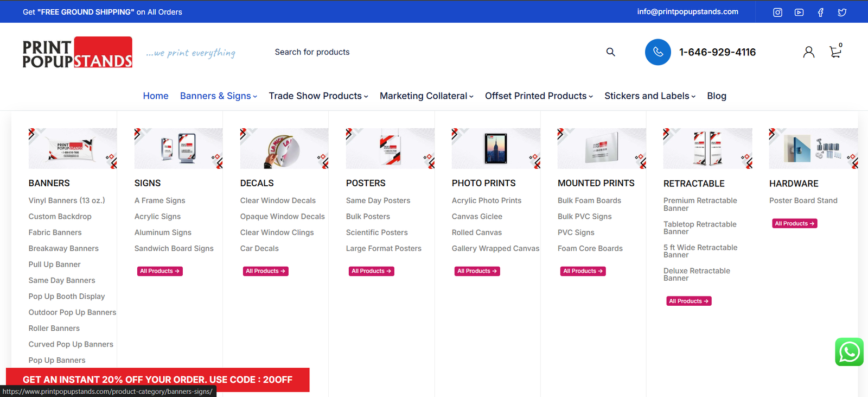The height and width of the screenshot is (397, 868).
Task: Open the Breakaway Banners link
Action: (x=63, y=249)
